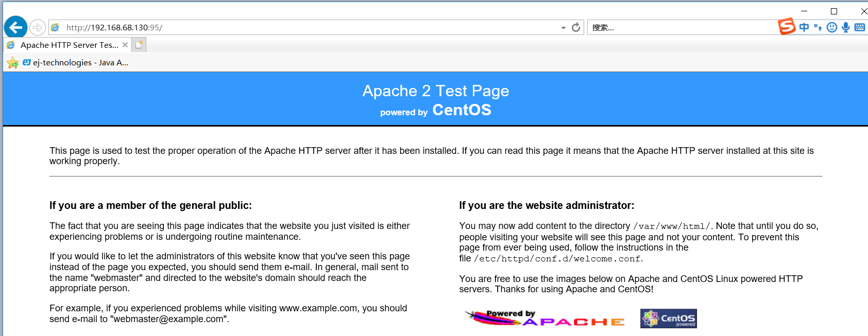The height and width of the screenshot is (336, 868).
Task: Open the ej-technologies Java favorites link
Action: tap(75, 63)
